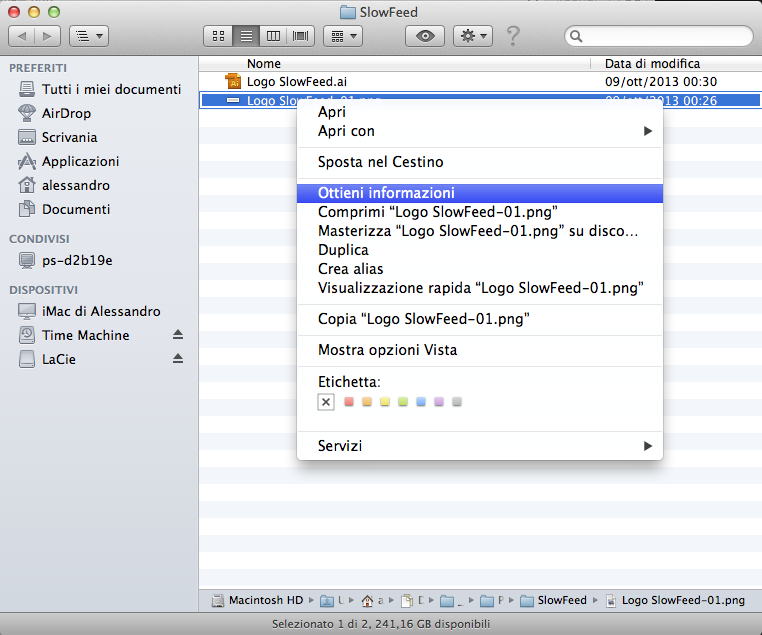Sort by Data di modifica column
Image resolution: width=762 pixels, height=635 pixels.
click(x=676, y=64)
